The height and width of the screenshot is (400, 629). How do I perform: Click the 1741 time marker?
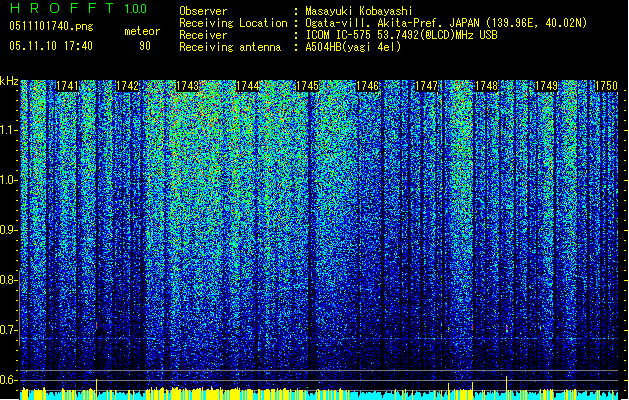tap(67, 86)
